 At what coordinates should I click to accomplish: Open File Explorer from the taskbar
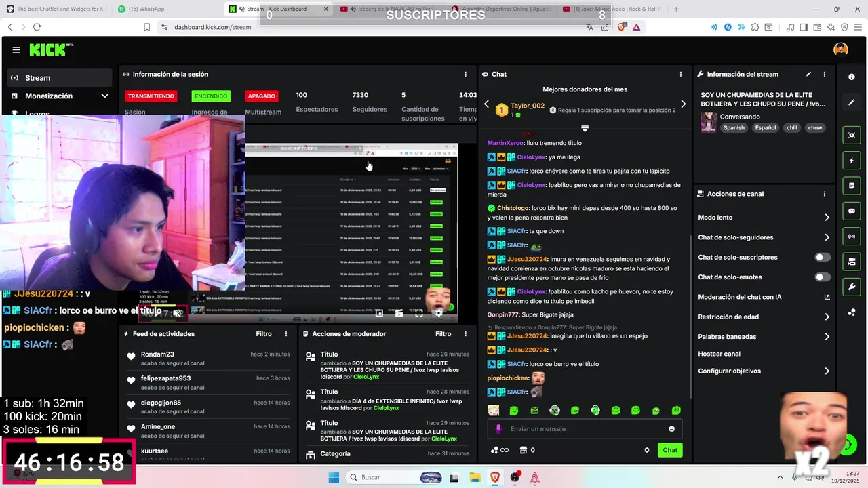[475, 477]
